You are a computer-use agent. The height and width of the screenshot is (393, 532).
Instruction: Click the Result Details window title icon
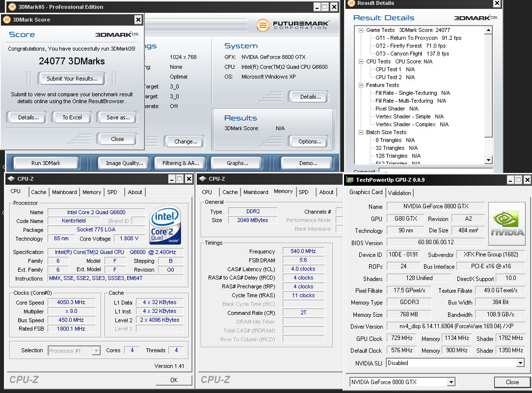pos(351,3)
